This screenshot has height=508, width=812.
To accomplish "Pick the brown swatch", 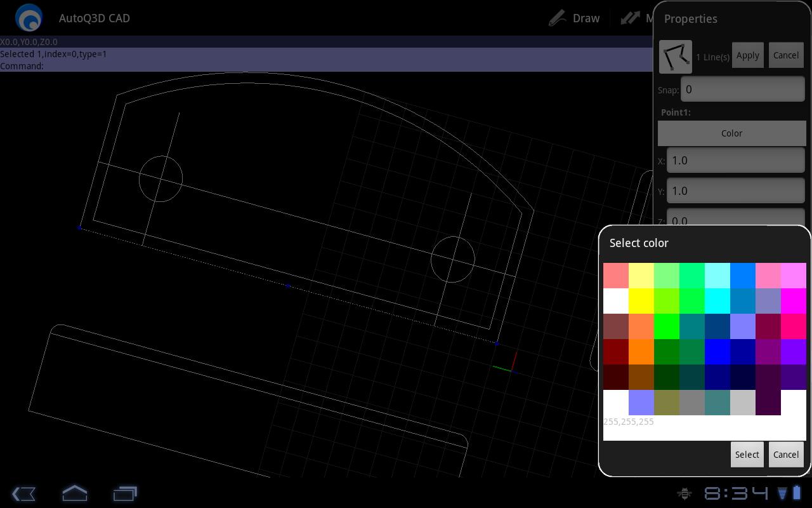I will pyautogui.click(x=641, y=377).
